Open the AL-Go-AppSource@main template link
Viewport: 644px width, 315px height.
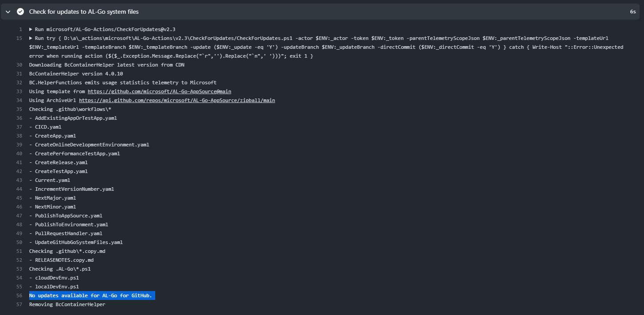pos(159,91)
